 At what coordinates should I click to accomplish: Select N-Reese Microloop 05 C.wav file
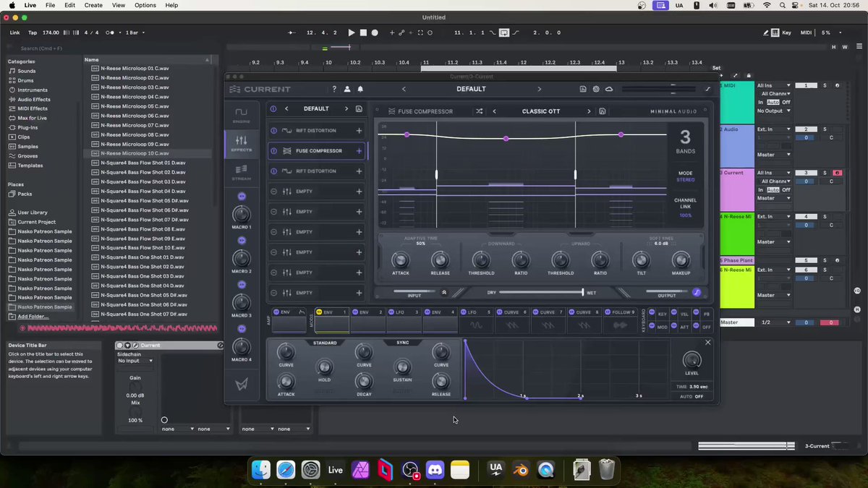pos(135,106)
